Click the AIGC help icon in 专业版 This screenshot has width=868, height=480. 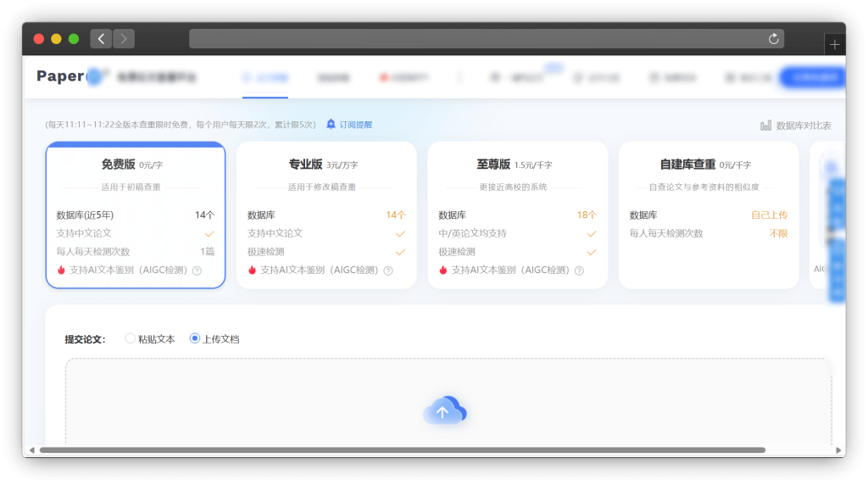pyautogui.click(x=388, y=271)
